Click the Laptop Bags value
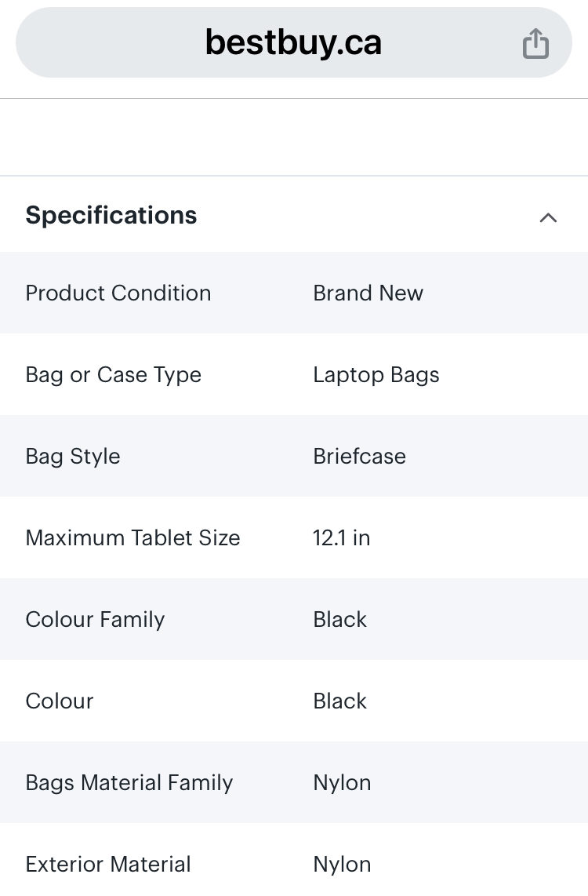The height and width of the screenshot is (896, 588). tap(376, 376)
